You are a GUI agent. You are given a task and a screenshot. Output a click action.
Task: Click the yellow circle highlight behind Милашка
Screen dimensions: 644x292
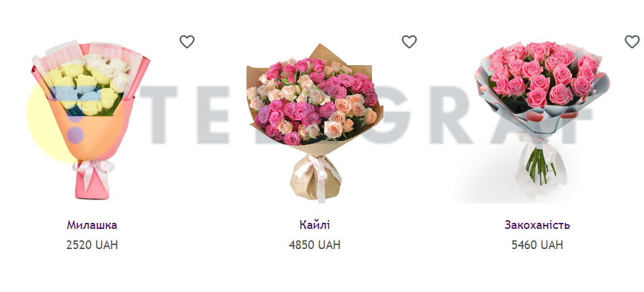[45, 124]
